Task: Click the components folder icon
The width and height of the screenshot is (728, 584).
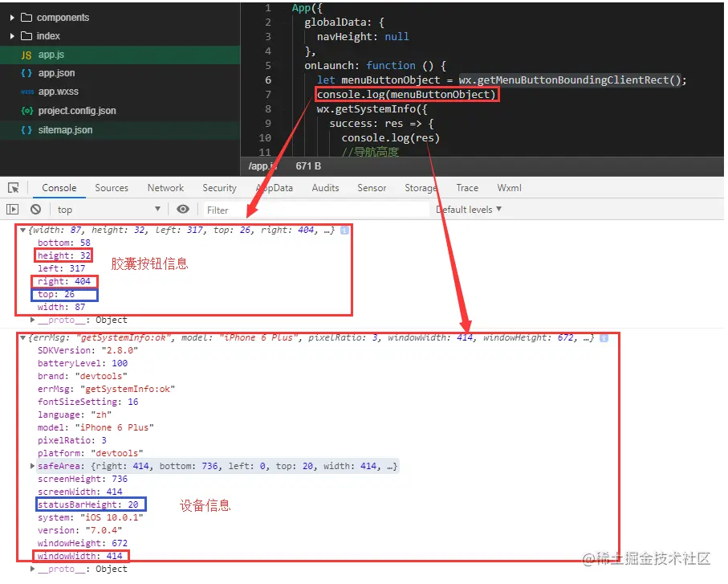Action: pyautogui.click(x=26, y=18)
